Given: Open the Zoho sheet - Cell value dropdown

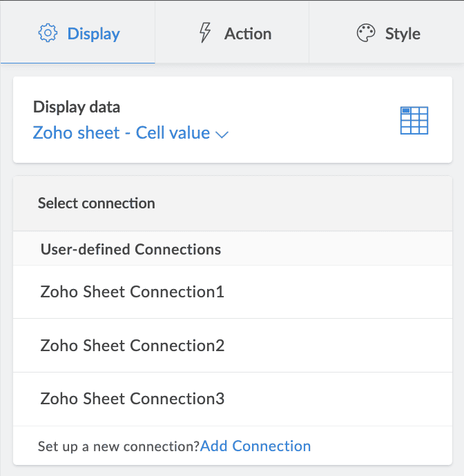Looking at the screenshot, I should click(x=122, y=132).
